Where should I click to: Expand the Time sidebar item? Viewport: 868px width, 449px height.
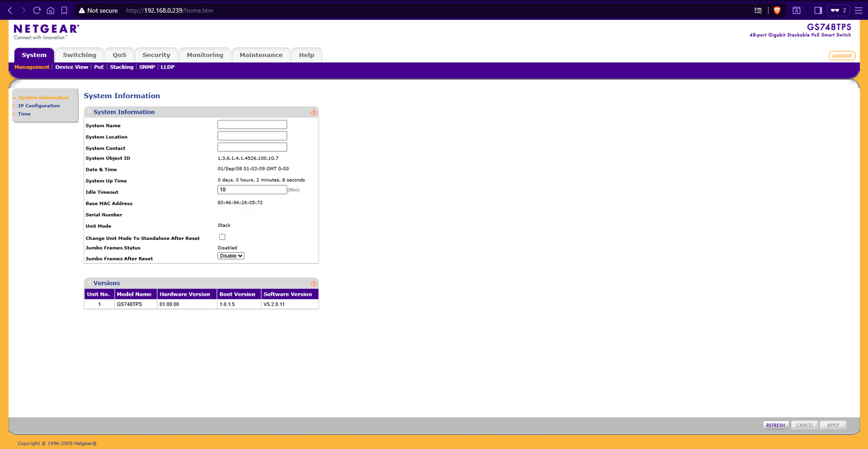(x=24, y=114)
